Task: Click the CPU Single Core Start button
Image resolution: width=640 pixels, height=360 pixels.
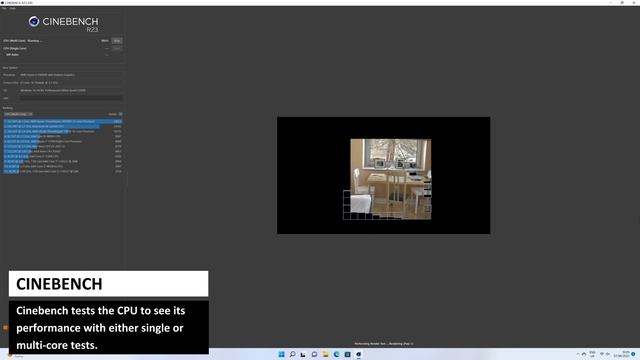Action: [x=117, y=48]
